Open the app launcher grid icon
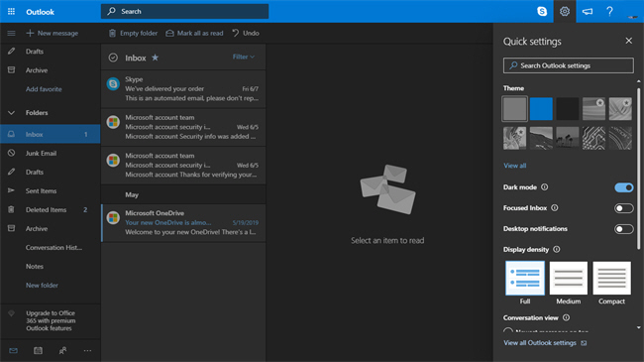This screenshot has width=644, height=362. (11, 12)
